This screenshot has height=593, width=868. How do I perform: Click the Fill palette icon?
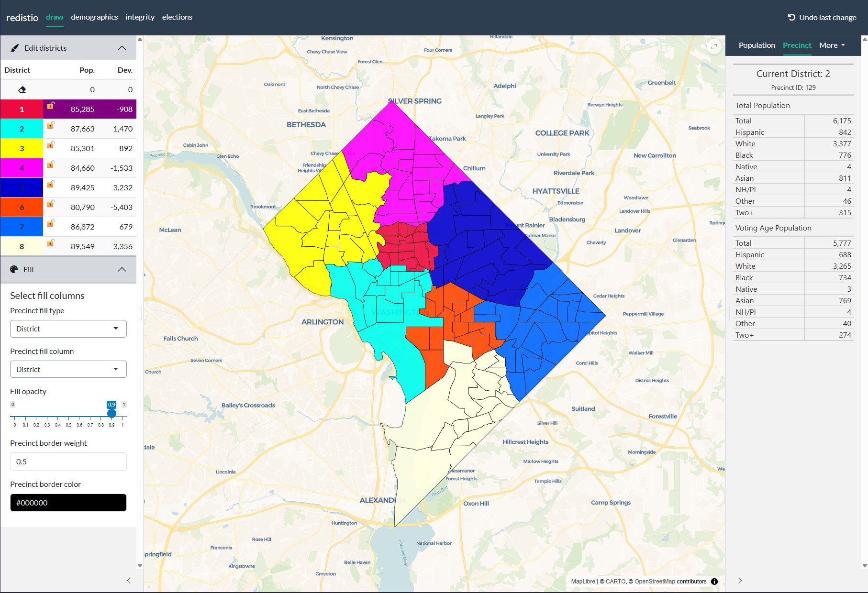[x=14, y=269]
